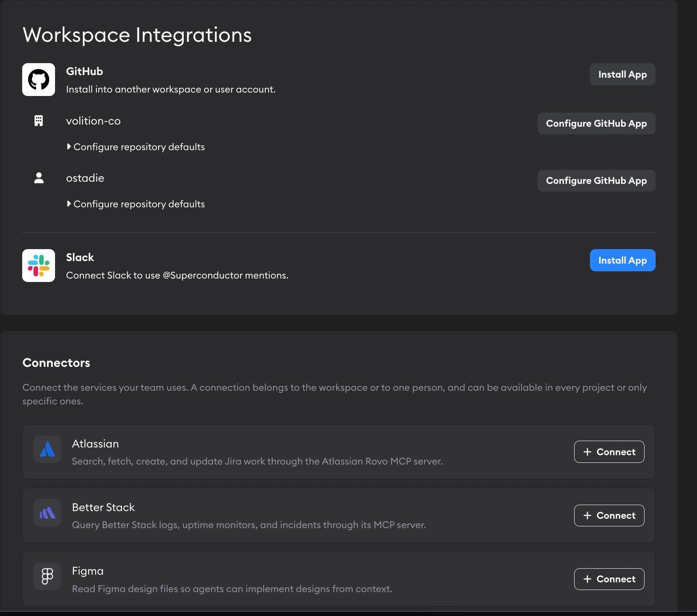Click 'Connect Slack to use @Superconductor mentions.' text
This screenshot has width=697, height=616.
177,275
